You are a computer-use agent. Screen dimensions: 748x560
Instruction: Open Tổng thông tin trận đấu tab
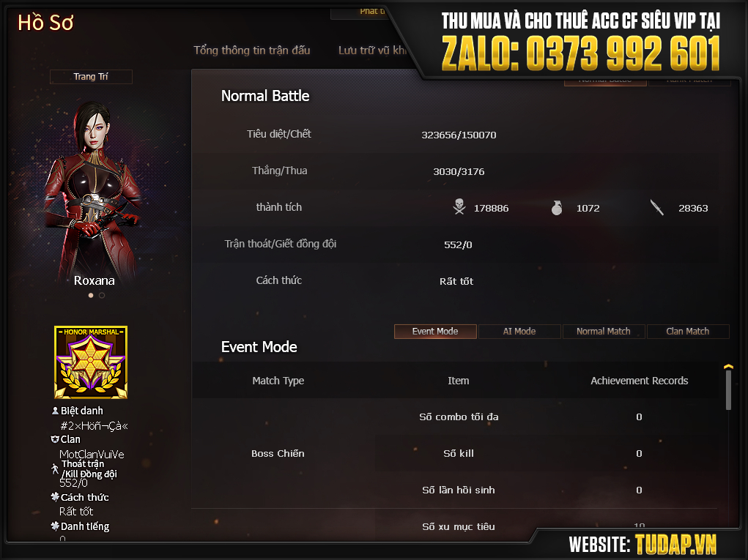point(252,50)
